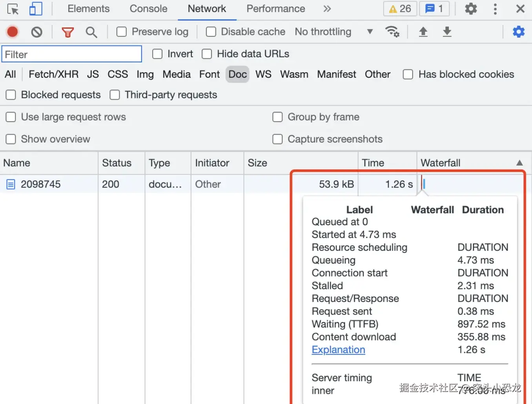The height and width of the screenshot is (404, 532).
Task: Click the 1.26 s time cell
Action: pyautogui.click(x=399, y=184)
